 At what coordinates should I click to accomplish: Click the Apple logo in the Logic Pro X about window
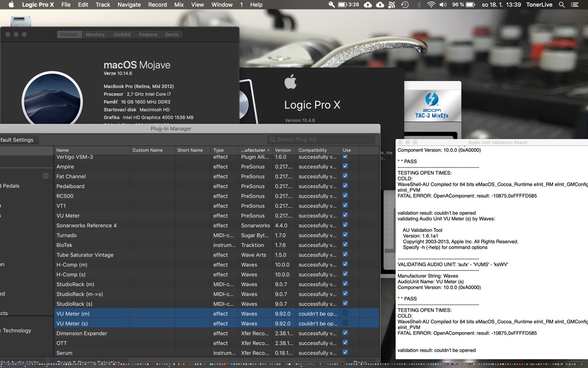[x=290, y=82]
